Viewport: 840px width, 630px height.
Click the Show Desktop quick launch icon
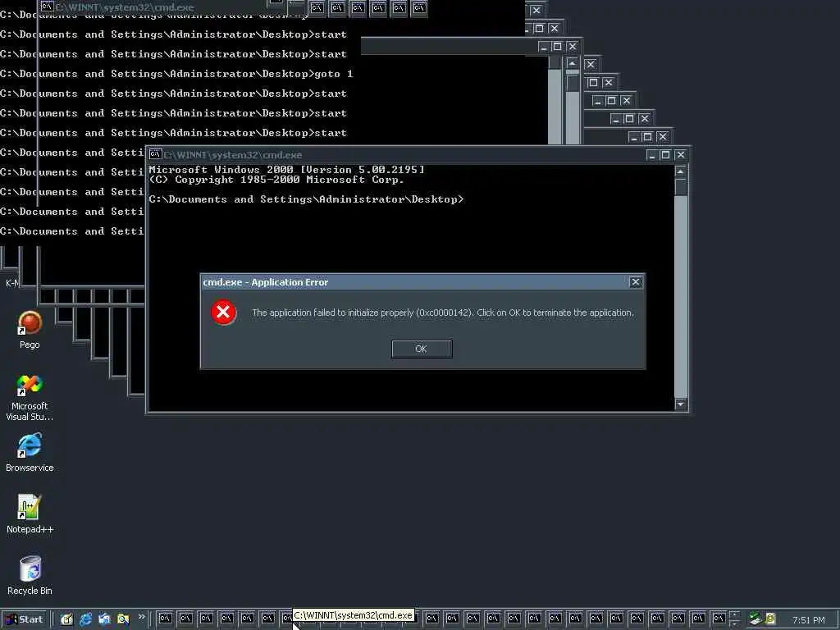[66, 619]
